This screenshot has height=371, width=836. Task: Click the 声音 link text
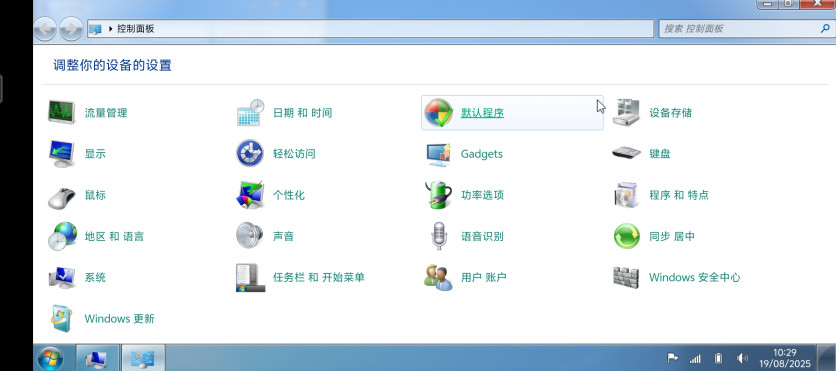coord(283,236)
